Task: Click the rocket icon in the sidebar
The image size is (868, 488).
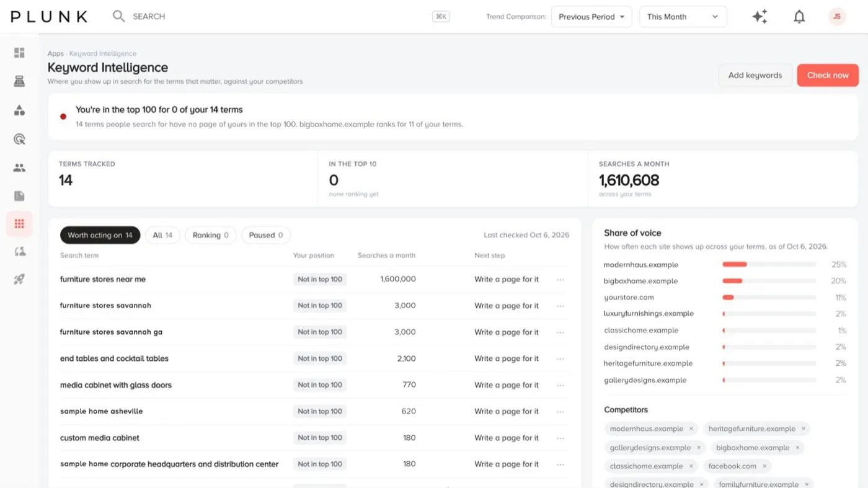Action: (x=19, y=280)
